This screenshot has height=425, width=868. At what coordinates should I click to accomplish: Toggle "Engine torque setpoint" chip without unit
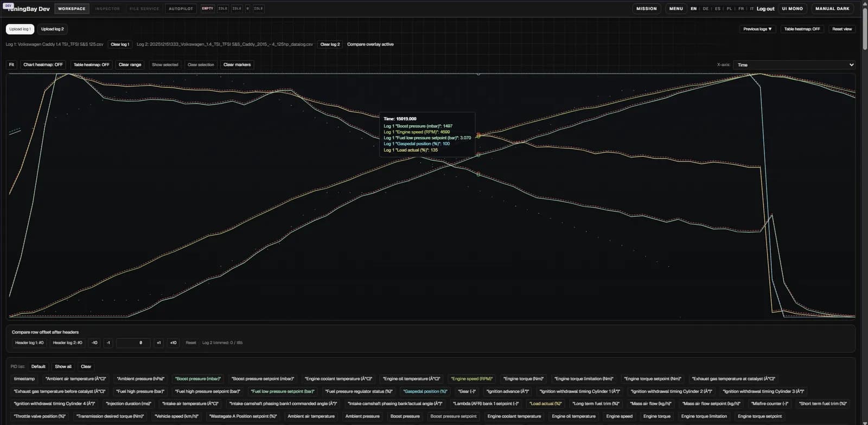[x=759, y=416]
